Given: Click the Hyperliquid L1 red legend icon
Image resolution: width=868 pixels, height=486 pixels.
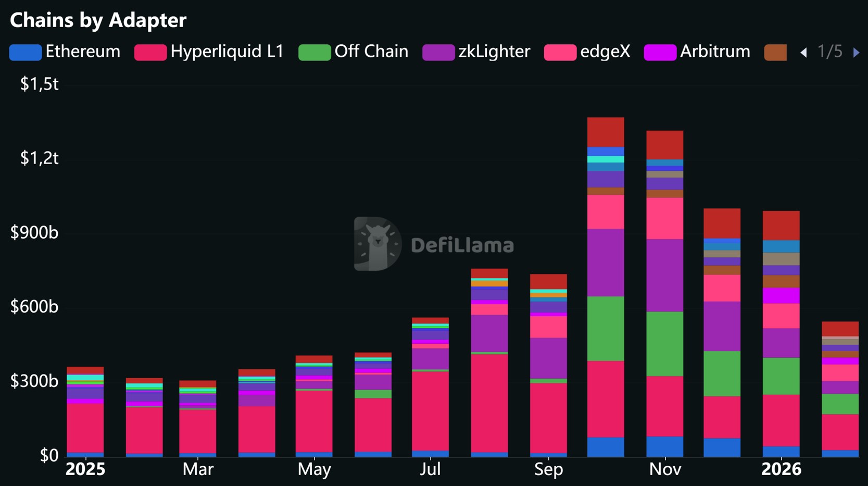Looking at the screenshot, I should (150, 53).
